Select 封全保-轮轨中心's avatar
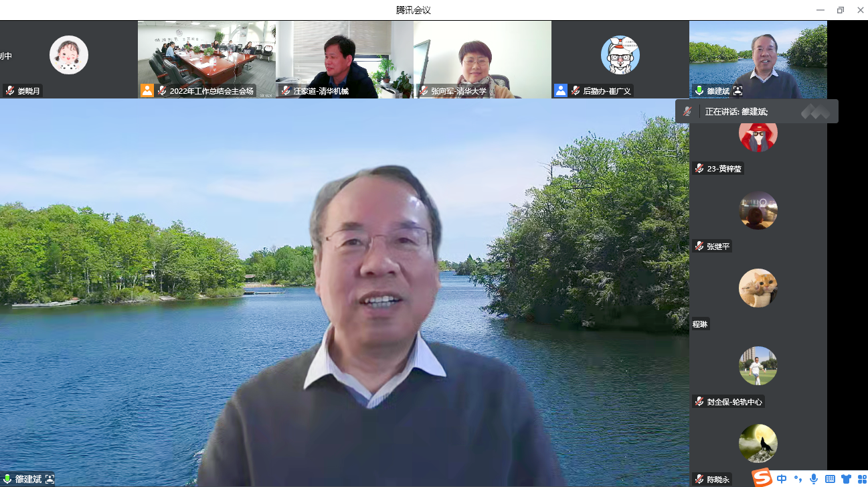 point(758,366)
